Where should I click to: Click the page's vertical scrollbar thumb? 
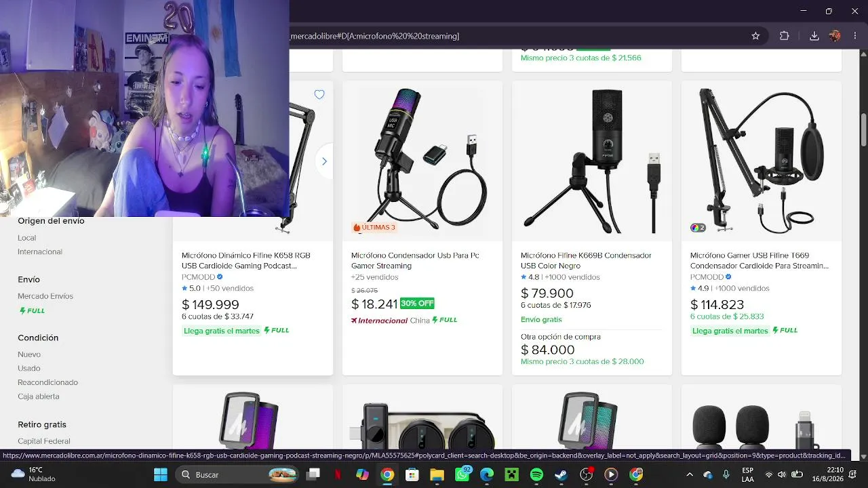(x=863, y=129)
